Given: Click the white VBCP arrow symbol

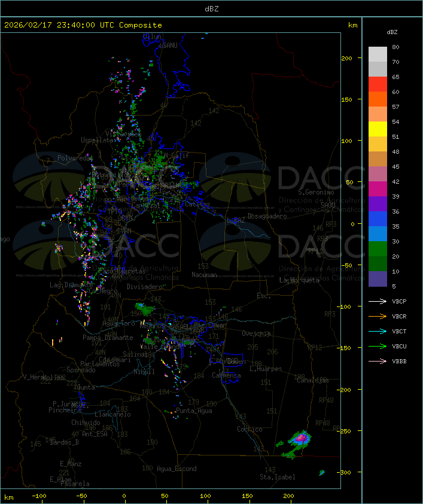Looking at the screenshot, I should coord(378,301).
